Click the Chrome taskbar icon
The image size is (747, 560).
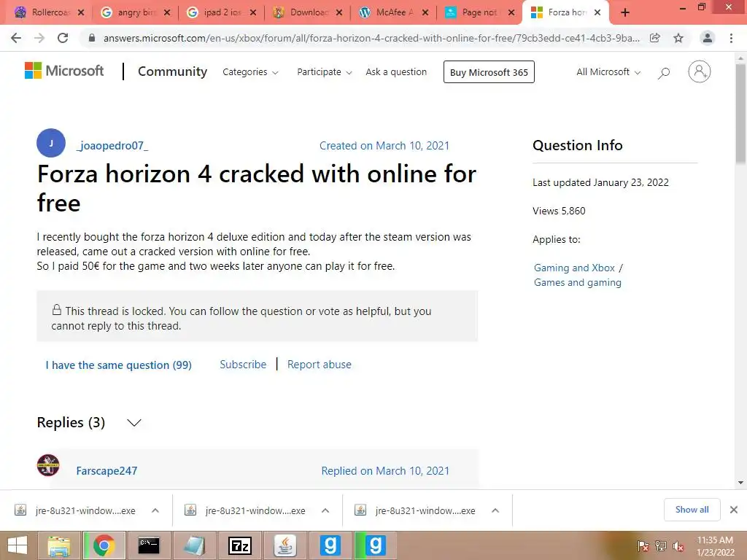click(x=104, y=545)
